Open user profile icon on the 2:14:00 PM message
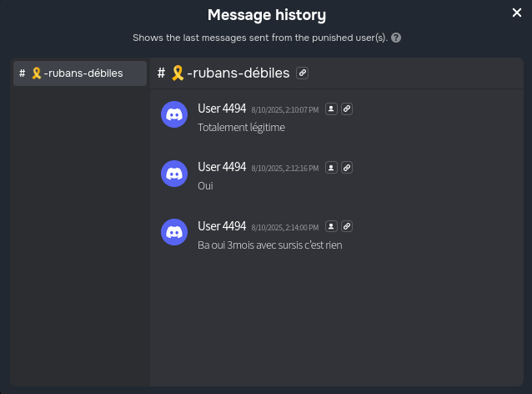The height and width of the screenshot is (394, 532). (x=331, y=226)
